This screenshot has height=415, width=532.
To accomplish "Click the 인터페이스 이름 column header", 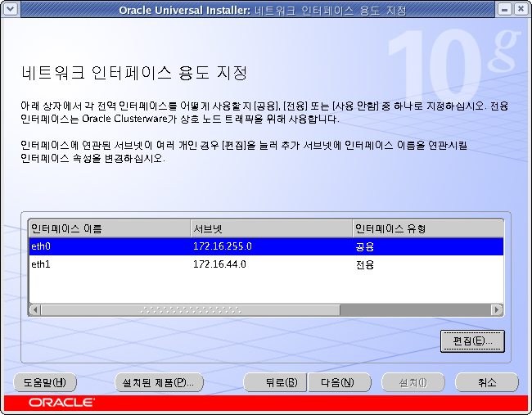I will point(110,228).
